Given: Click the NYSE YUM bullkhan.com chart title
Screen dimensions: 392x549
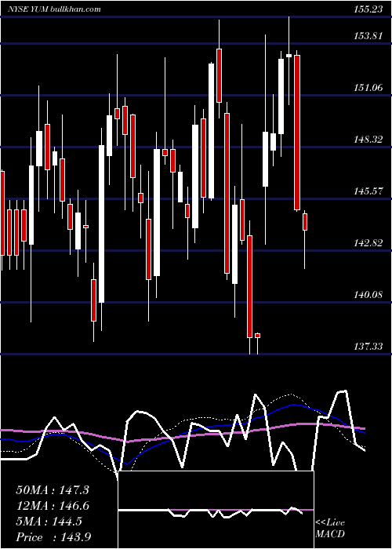Looking at the screenshot, I should click(55, 9).
